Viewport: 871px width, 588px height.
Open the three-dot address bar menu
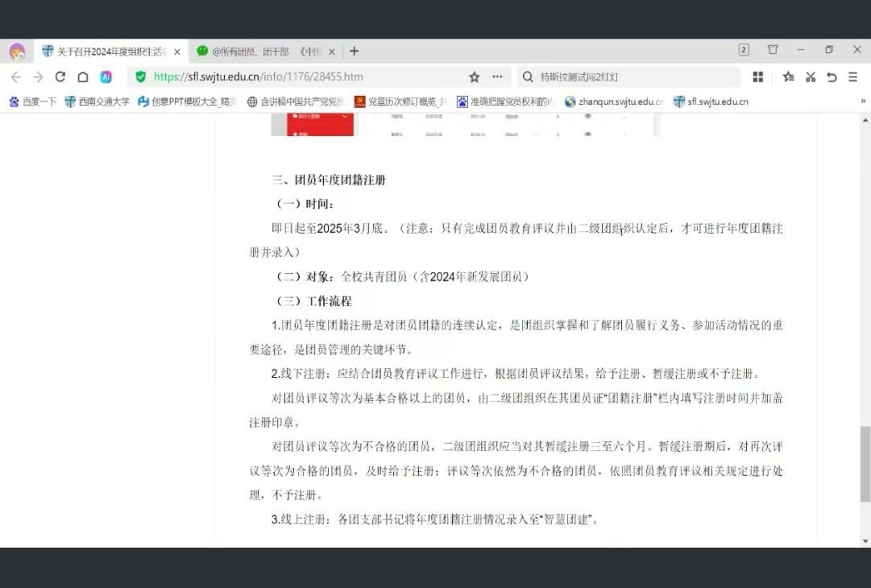[497, 77]
